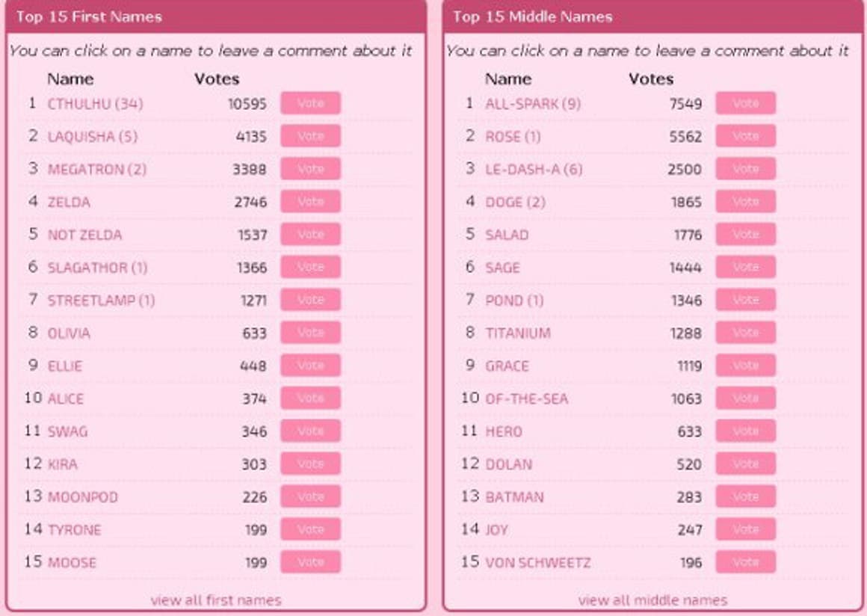Click the OF-THE-SEA middle name
867x616 pixels.
pos(526,398)
